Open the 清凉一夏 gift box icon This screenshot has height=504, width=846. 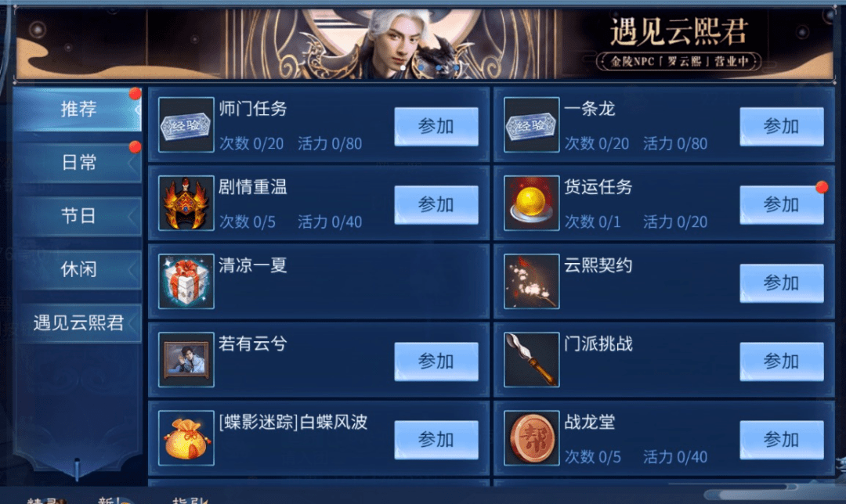coord(186,282)
